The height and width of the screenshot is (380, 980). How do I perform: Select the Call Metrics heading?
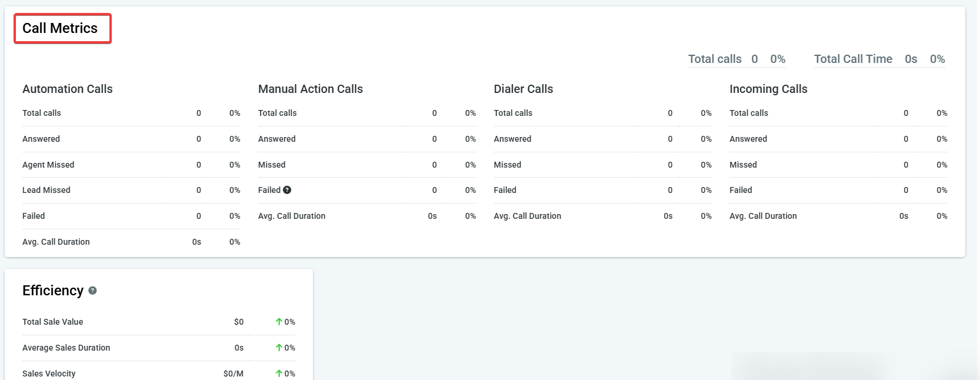point(60,28)
